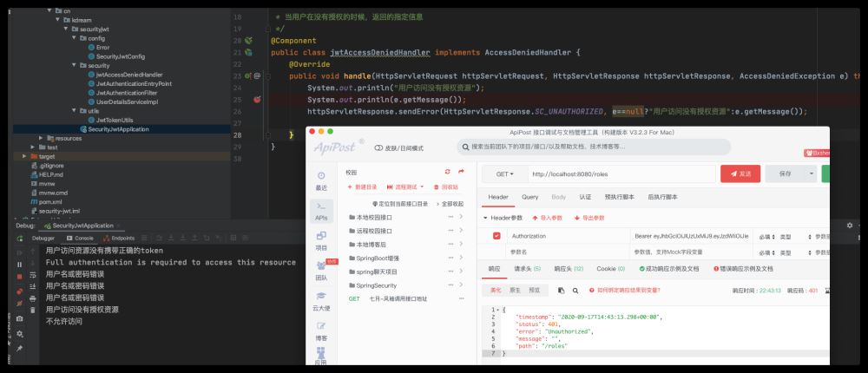Select the APIs sidebar icon in ApiPost
868x373 pixels.
point(321,212)
